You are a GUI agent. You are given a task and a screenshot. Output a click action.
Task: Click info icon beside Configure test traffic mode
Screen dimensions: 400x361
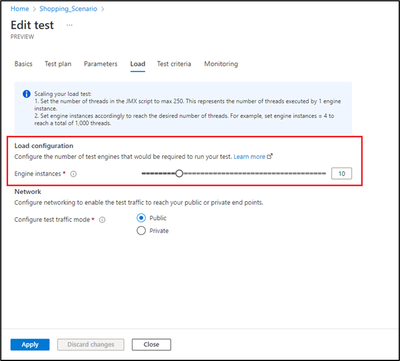pos(102,220)
